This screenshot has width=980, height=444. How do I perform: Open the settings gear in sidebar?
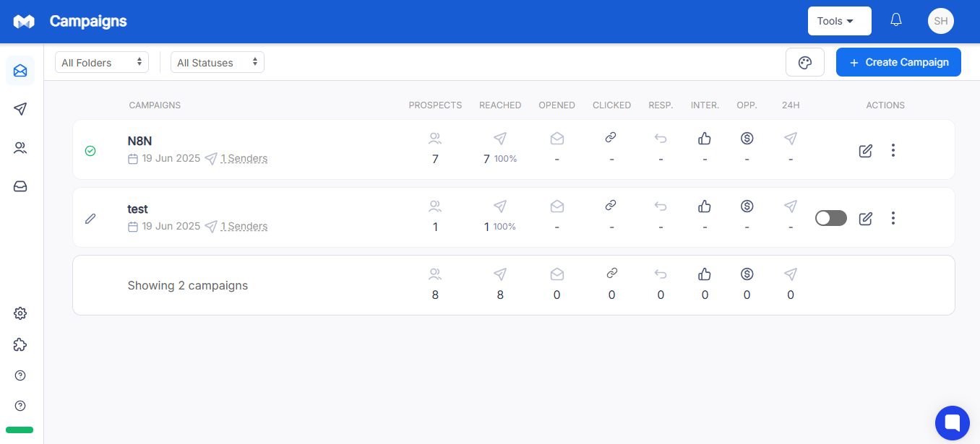20,313
